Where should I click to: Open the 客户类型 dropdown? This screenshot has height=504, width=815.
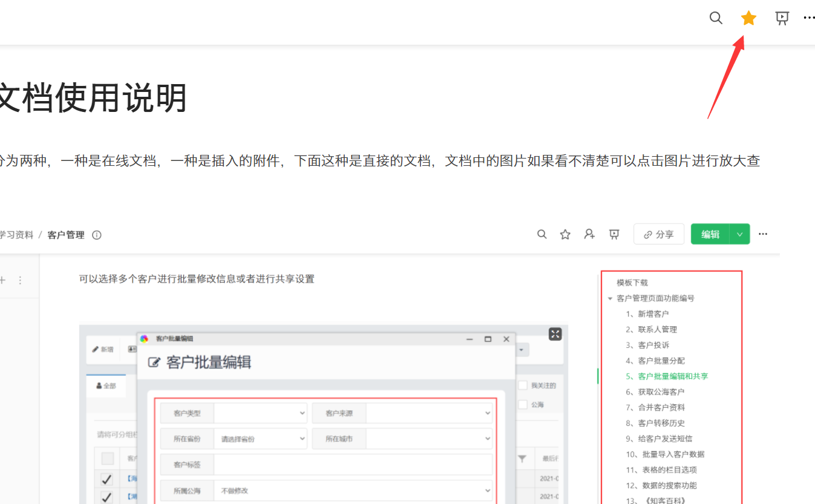[x=260, y=413]
